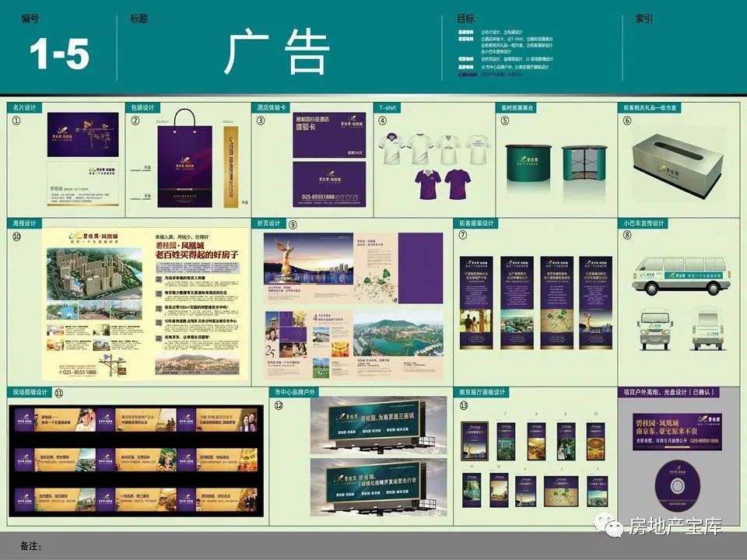Viewport: 747px width, 560px height.
Task: Click the 目标 header label
Action: [465, 19]
